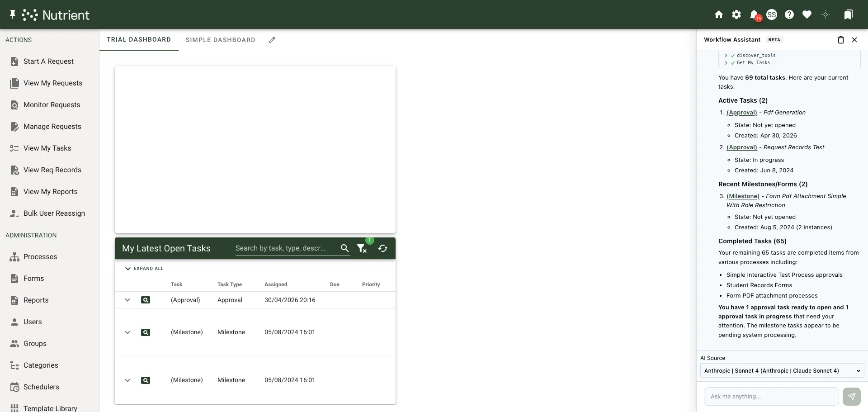Expand the first (Milestone) row chevron
This screenshot has width=868, height=412.
pos(127,332)
